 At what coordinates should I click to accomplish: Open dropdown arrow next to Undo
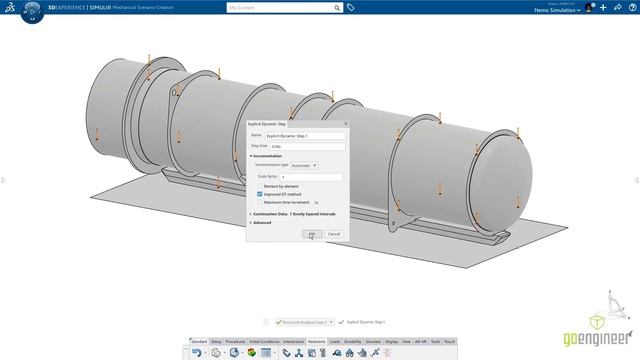click(x=205, y=353)
